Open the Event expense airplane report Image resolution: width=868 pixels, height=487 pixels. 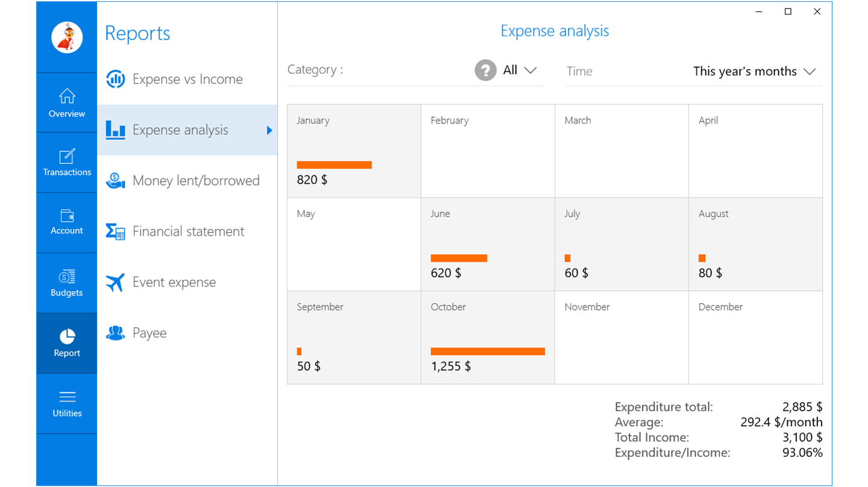pyautogui.click(x=174, y=282)
